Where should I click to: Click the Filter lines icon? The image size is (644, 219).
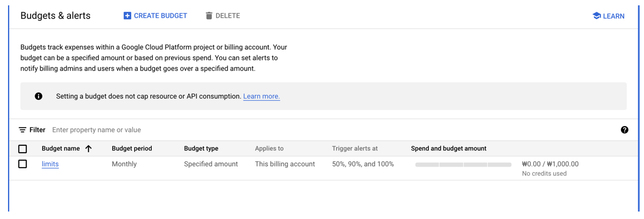22,130
